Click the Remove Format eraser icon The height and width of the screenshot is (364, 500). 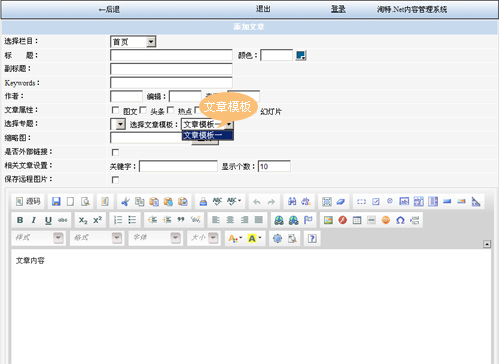[x=341, y=201]
